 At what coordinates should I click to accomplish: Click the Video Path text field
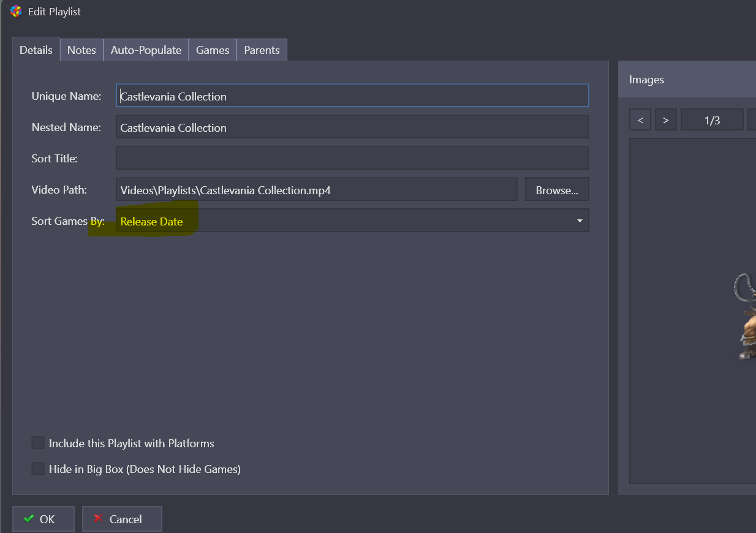click(x=317, y=189)
